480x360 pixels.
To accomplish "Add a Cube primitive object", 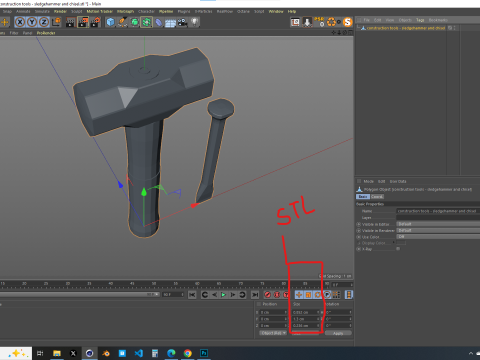I will [x=110, y=22].
